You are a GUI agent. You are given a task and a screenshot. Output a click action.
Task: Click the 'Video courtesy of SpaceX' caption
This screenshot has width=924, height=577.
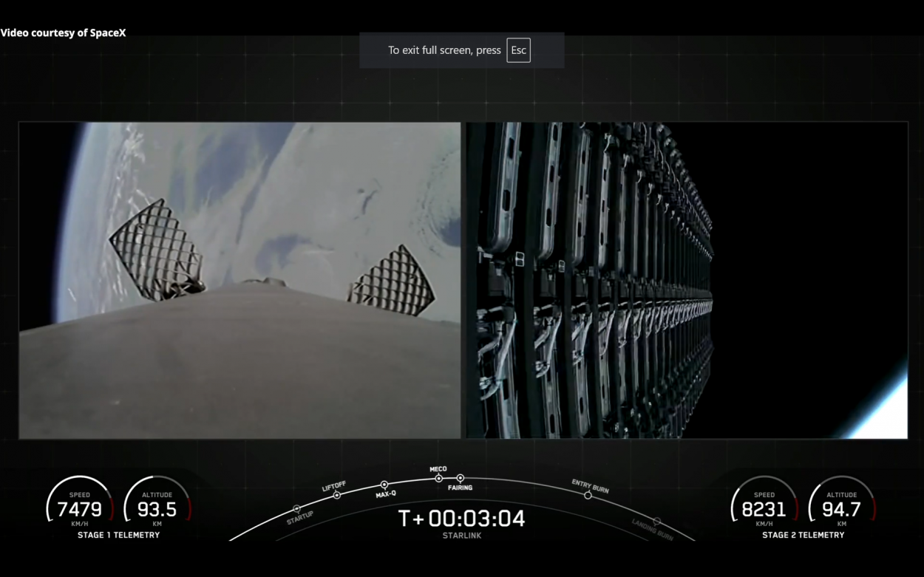click(63, 33)
